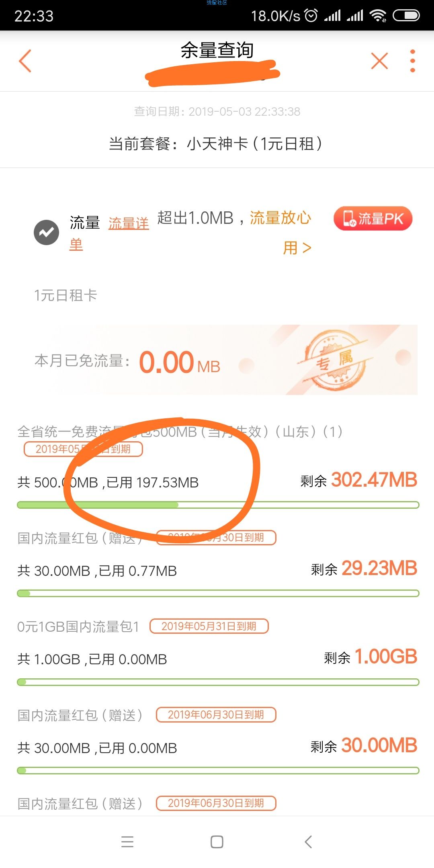
Task: Tap the Android recent apps menu icon
Action: (127, 841)
